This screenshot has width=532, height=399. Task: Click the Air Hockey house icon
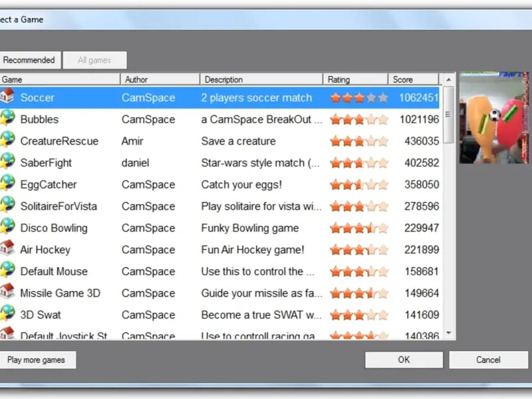7,247
